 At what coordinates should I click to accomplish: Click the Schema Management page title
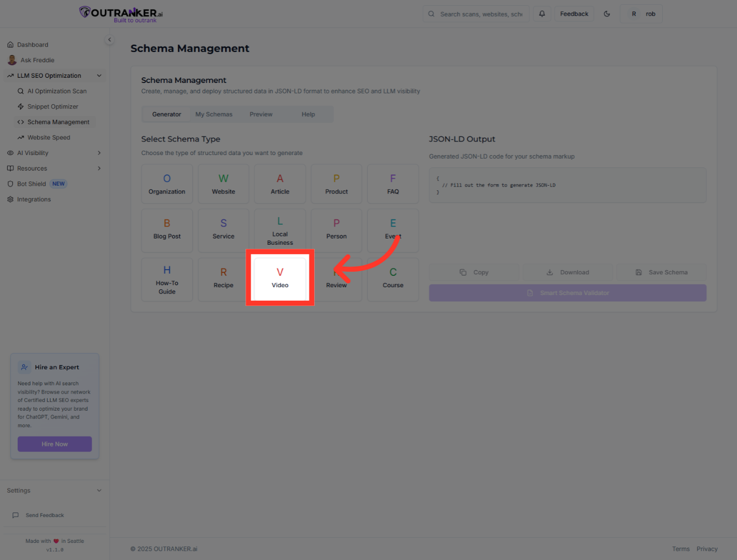point(190,49)
